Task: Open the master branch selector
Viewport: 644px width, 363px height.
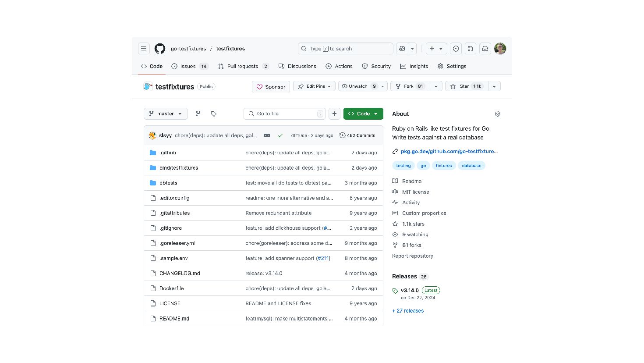Action: point(166,114)
